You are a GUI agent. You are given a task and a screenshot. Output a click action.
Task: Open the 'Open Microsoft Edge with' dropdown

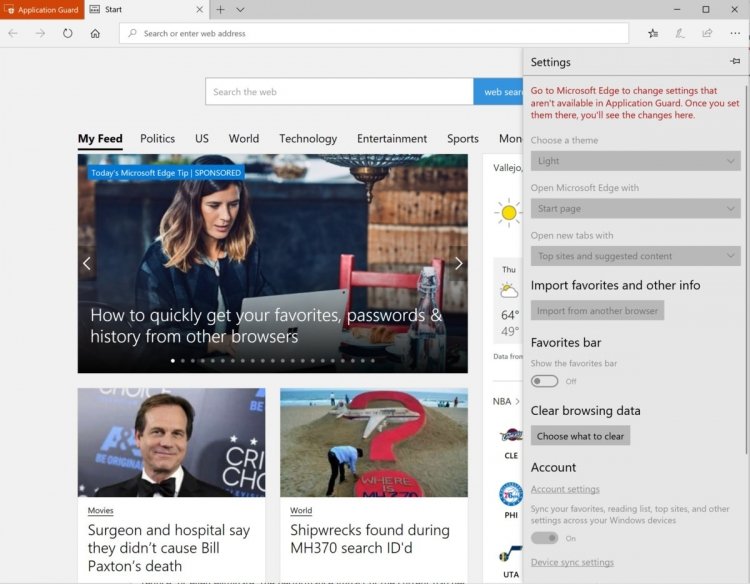coord(636,209)
